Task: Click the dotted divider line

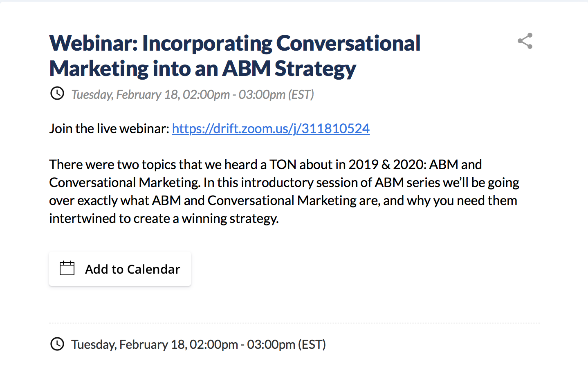Action: point(294,323)
